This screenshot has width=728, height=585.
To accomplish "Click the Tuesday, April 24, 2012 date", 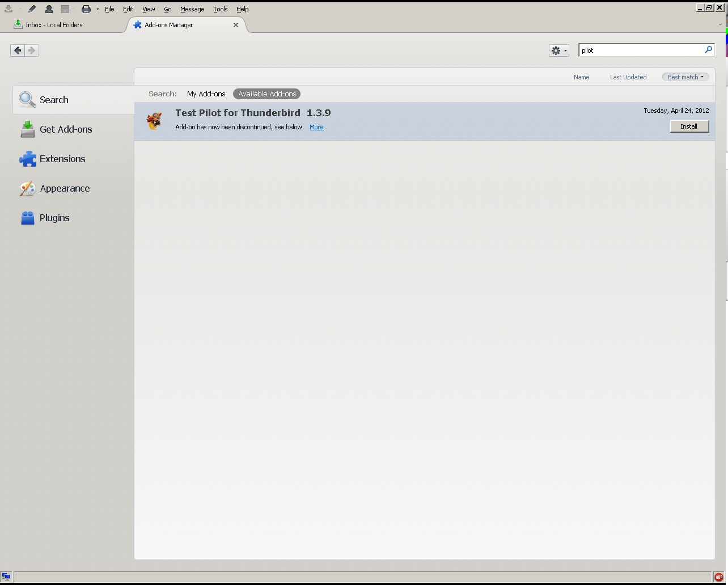I will [x=676, y=111].
